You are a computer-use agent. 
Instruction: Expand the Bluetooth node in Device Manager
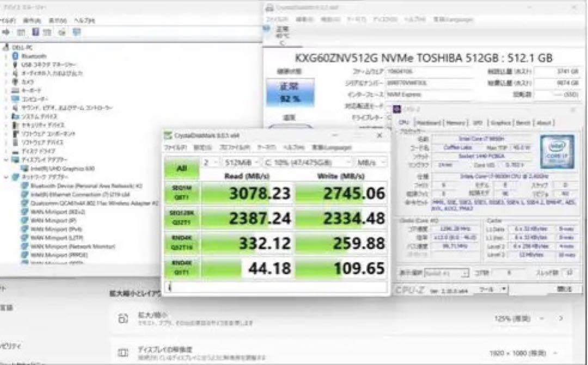(5, 56)
